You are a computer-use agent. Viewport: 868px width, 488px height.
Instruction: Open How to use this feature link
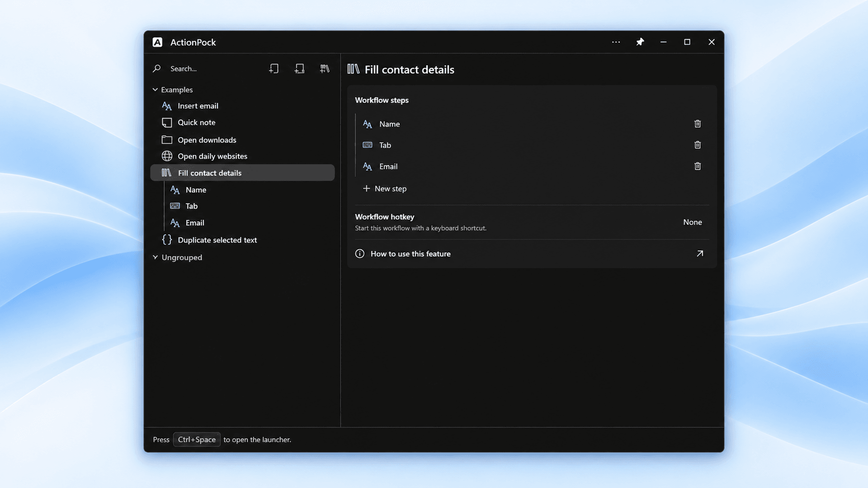point(532,253)
